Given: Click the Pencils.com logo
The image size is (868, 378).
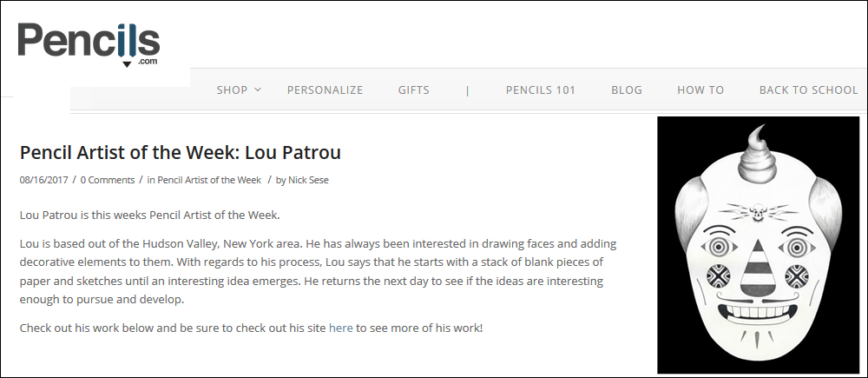Looking at the screenshot, I should [x=89, y=44].
